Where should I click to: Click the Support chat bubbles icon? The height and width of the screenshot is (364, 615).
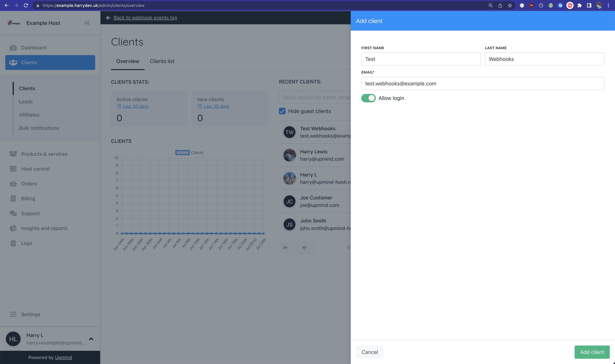pos(13,213)
